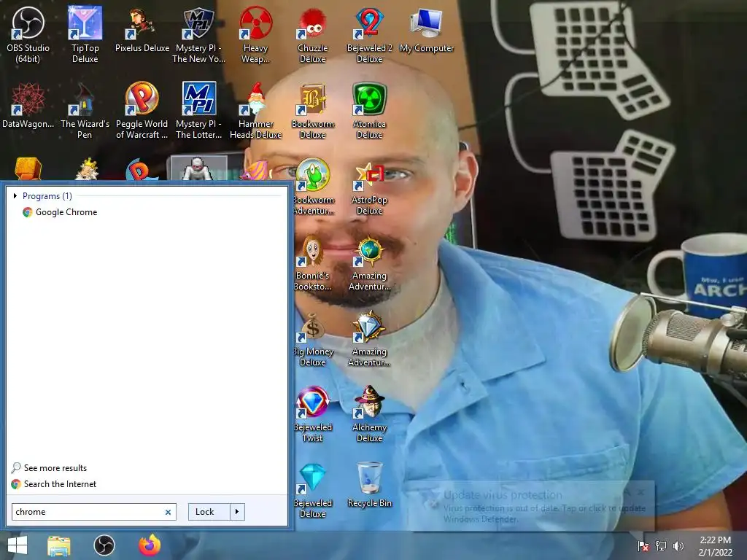Select DataWagon desktop shortcut
Screen dimensions: 747x560
pos(28,106)
